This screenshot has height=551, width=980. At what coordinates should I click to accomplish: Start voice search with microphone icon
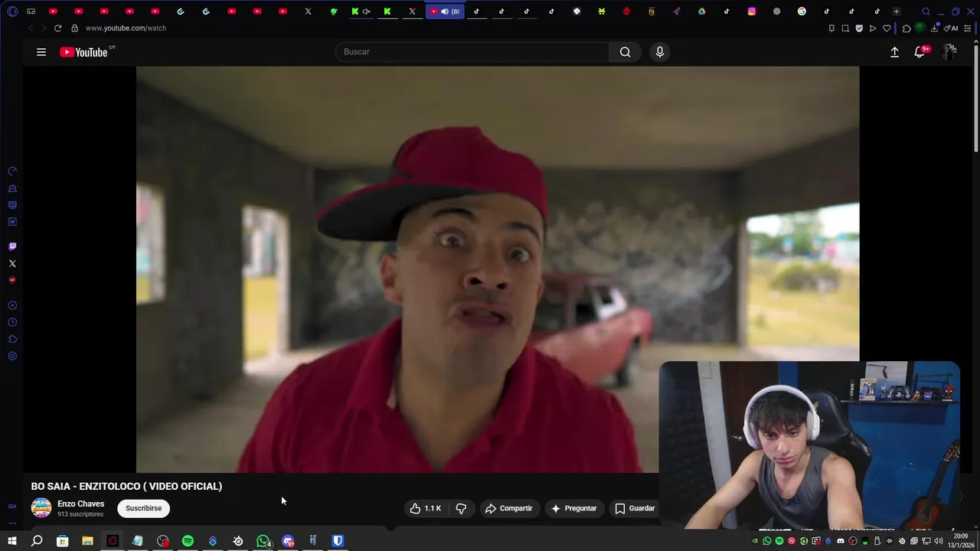click(x=660, y=52)
